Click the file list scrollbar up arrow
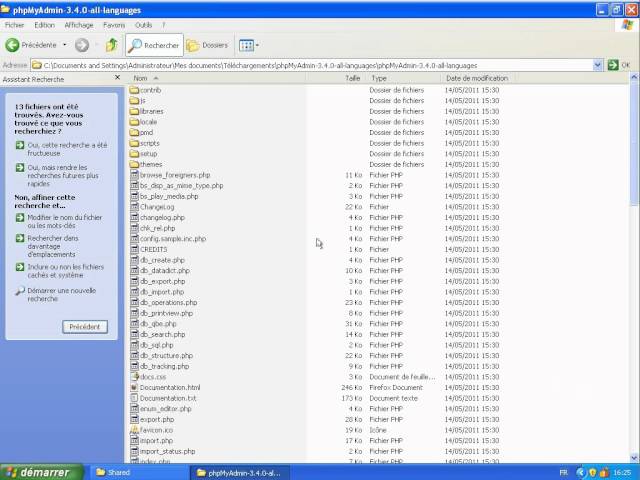The height and width of the screenshot is (480, 640). click(x=634, y=78)
